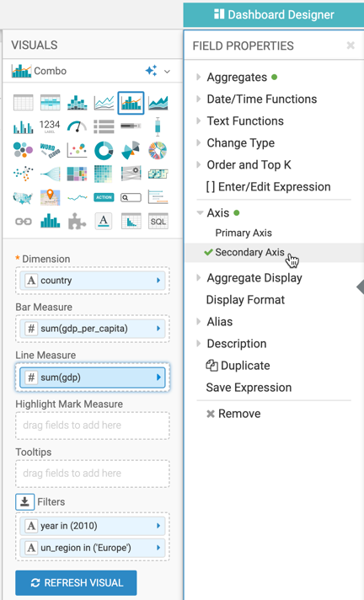Expand the Aggregates section
The width and height of the screenshot is (364, 600).
198,77
